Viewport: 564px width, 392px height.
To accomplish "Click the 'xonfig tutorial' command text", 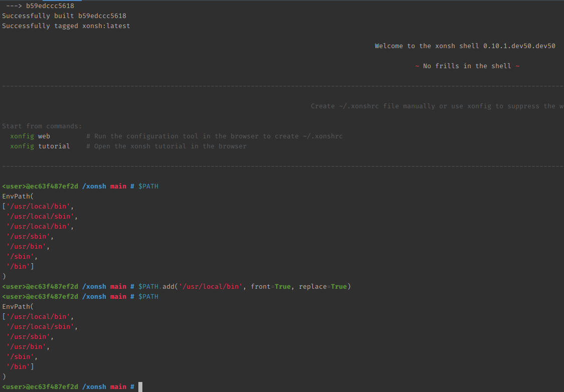I will [x=40, y=146].
